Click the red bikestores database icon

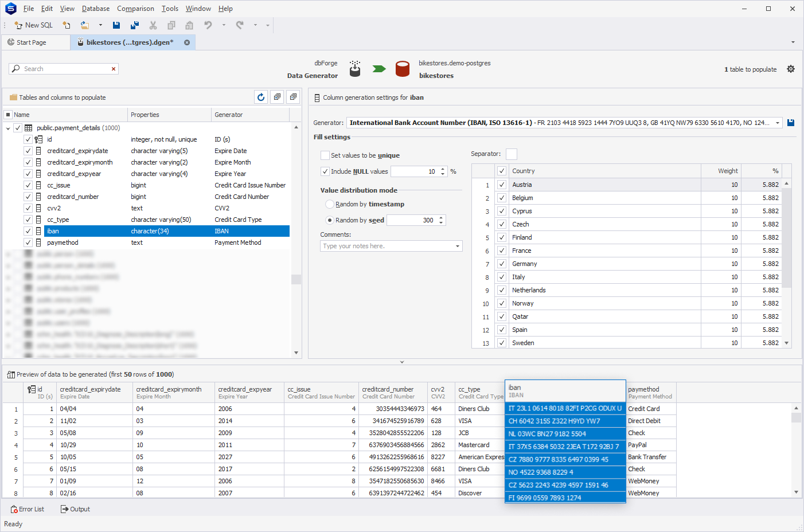(x=403, y=69)
